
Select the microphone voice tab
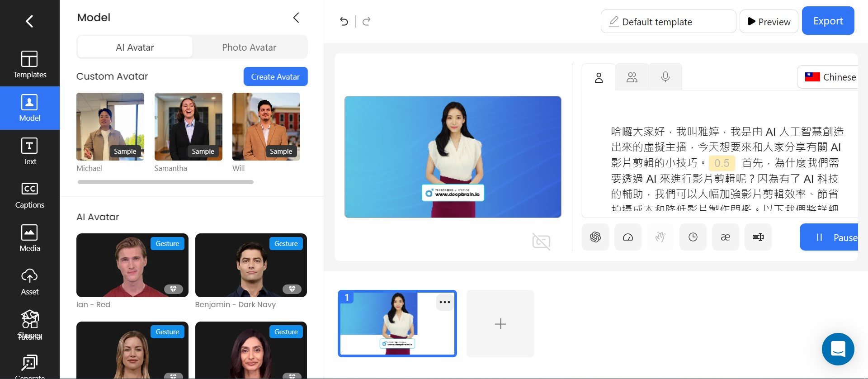(x=665, y=77)
